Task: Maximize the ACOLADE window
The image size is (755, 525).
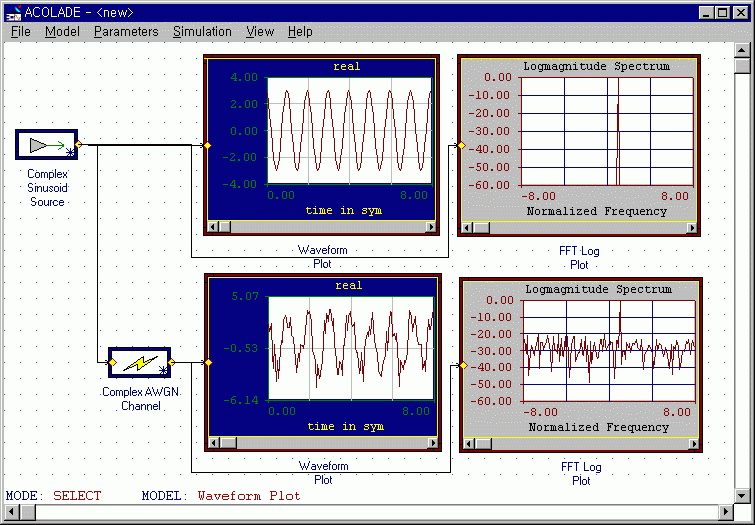Action: point(723,13)
